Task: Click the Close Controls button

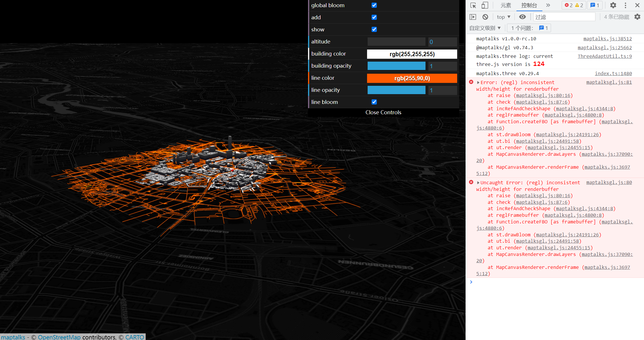Action: [x=383, y=112]
